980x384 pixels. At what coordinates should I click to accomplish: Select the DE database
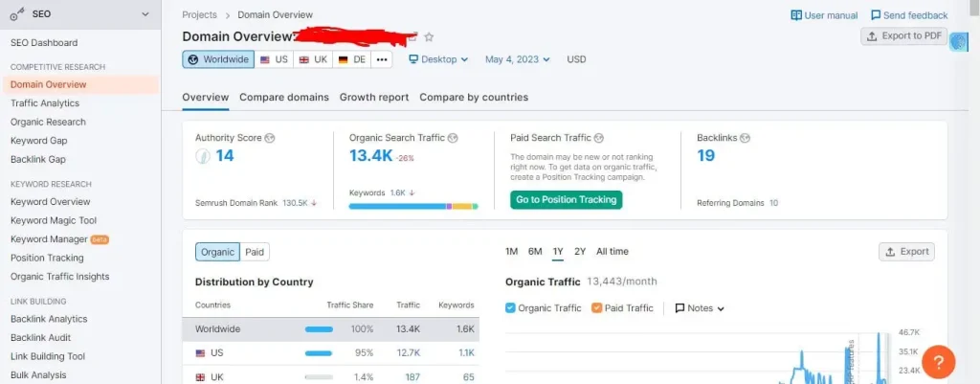pyautogui.click(x=352, y=59)
